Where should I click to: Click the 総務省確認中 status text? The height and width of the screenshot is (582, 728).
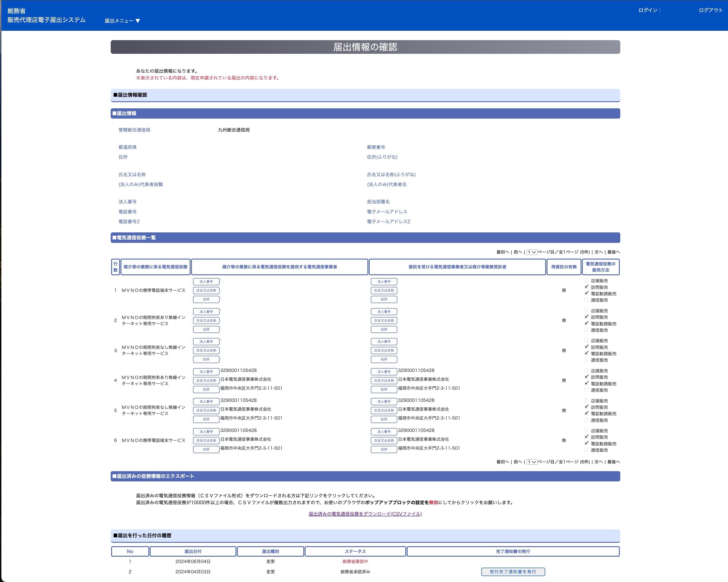[355, 561]
